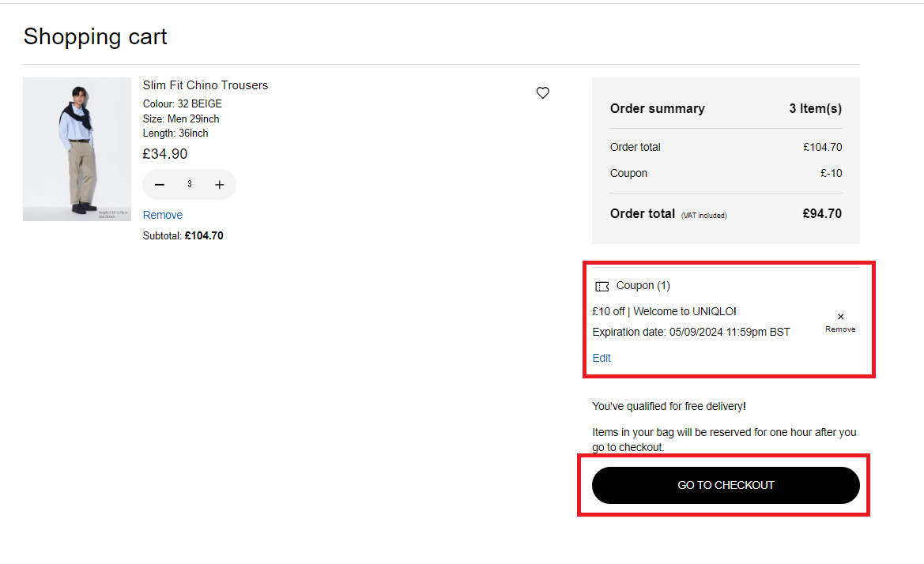Screen dimensions: 924x564
Task: Click the coupon ticket icon
Action: point(602,286)
